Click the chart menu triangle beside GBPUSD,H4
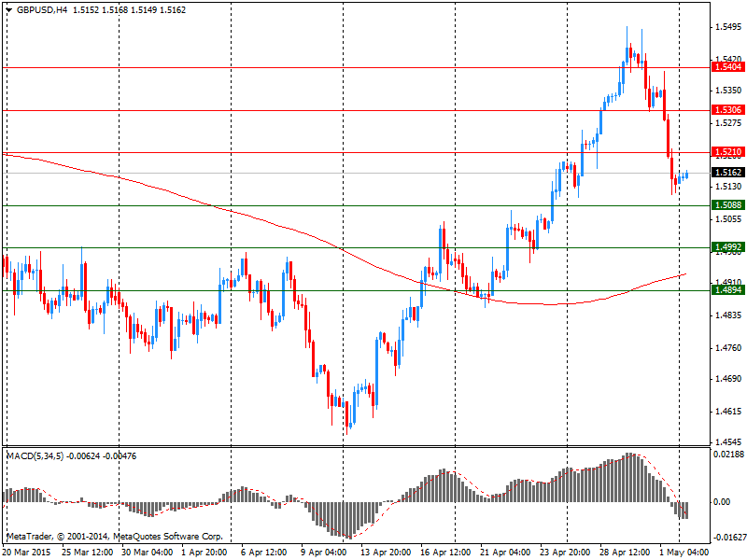 pos(9,10)
